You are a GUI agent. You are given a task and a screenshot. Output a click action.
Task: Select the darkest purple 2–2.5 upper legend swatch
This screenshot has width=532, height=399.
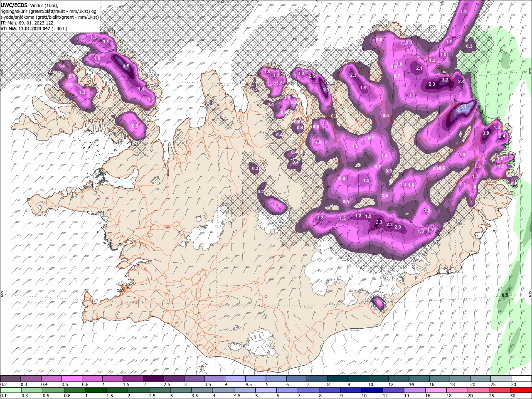coord(153,379)
